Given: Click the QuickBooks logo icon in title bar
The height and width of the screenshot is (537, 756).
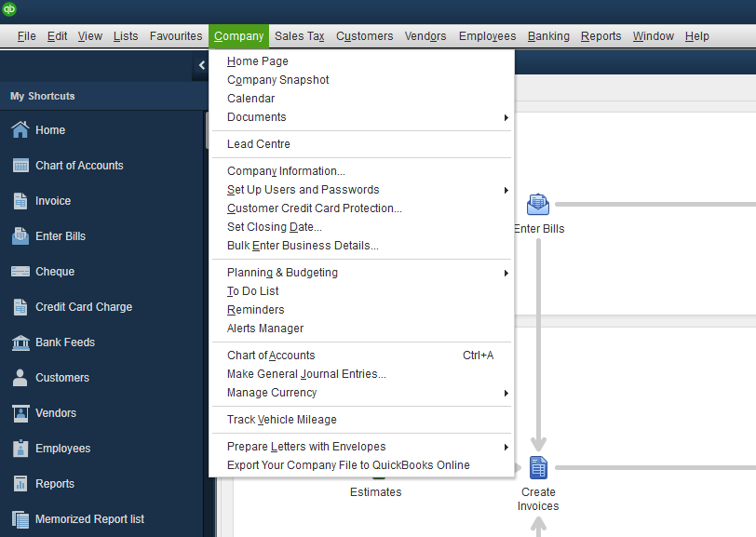Looking at the screenshot, I should click(x=9, y=8).
